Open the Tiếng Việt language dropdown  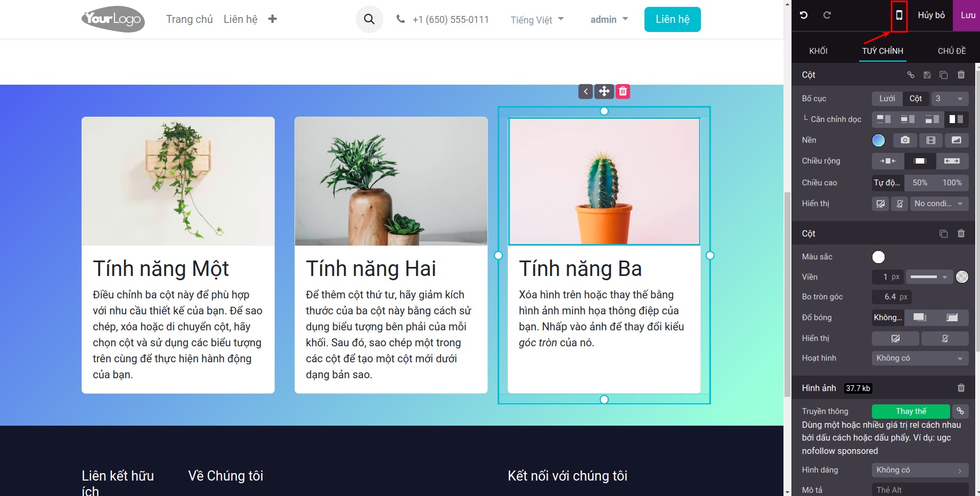(x=537, y=20)
